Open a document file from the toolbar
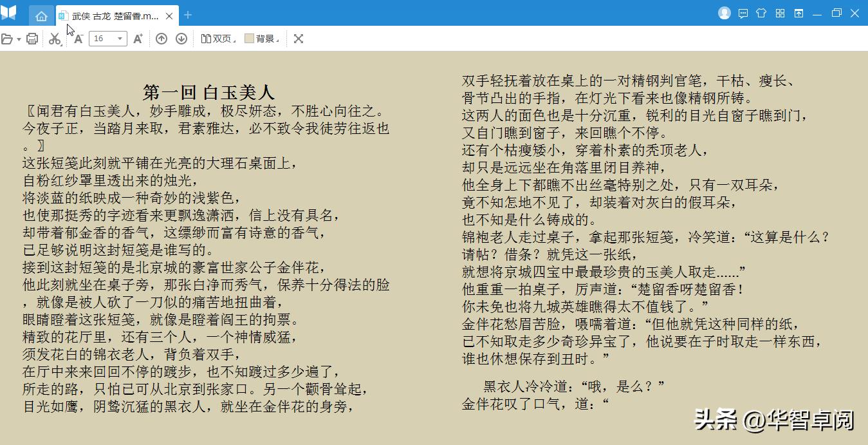868x445 pixels. [x=8, y=39]
